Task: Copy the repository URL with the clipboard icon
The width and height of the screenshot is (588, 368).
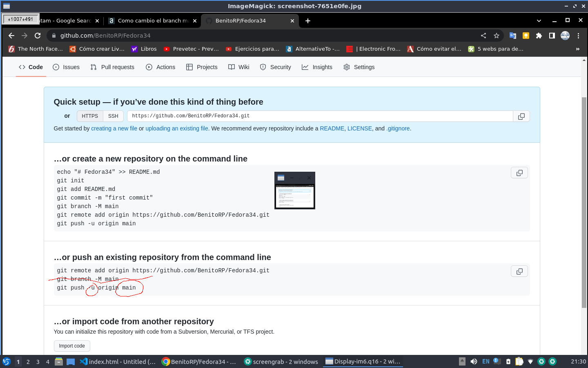Action: [x=521, y=116]
